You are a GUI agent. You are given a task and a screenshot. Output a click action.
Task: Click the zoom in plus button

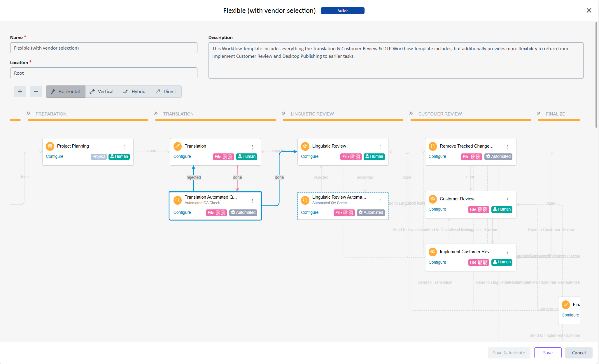click(20, 92)
